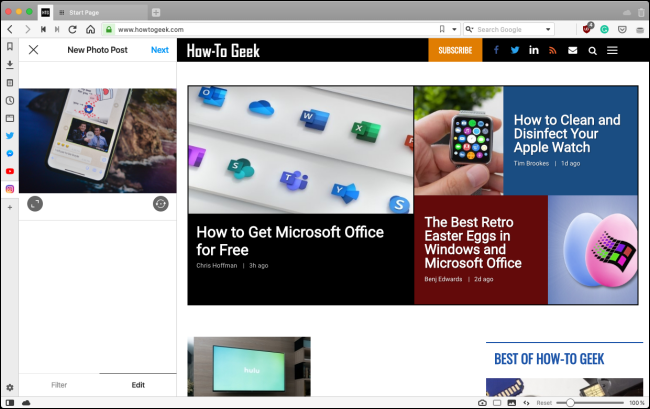Open the YouTube web panel

(10, 171)
